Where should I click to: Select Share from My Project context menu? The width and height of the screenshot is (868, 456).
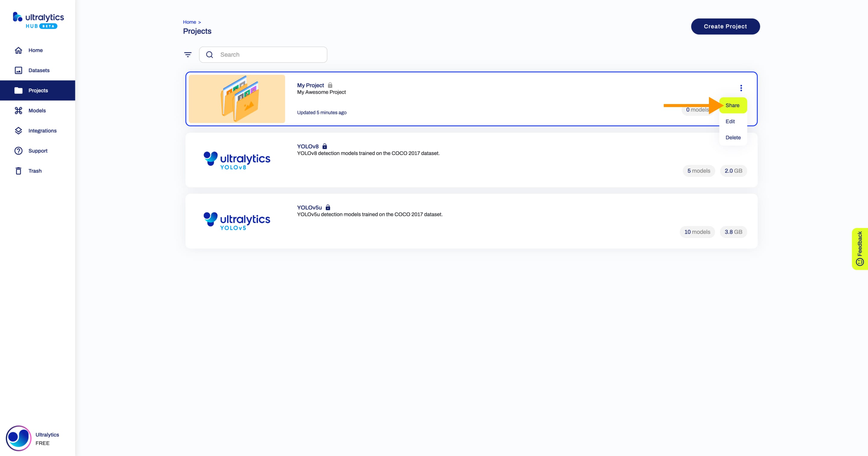point(732,105)
